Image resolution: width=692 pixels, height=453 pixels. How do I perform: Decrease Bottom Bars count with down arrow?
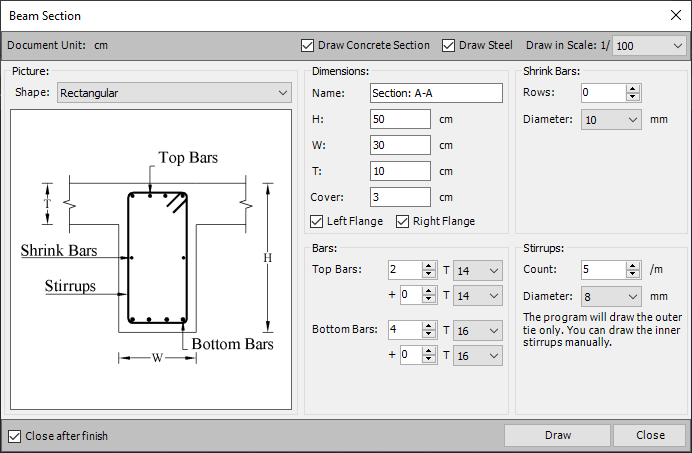click(x=429, y=334)
